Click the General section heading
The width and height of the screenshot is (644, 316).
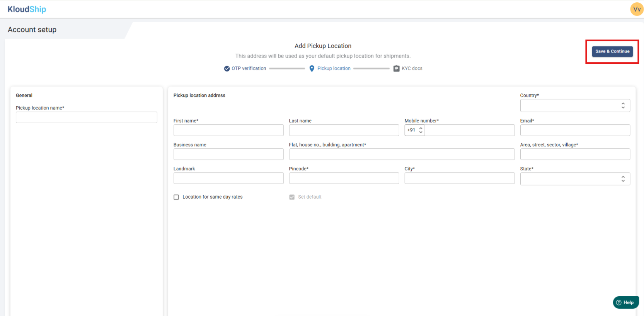click(24, 95)
